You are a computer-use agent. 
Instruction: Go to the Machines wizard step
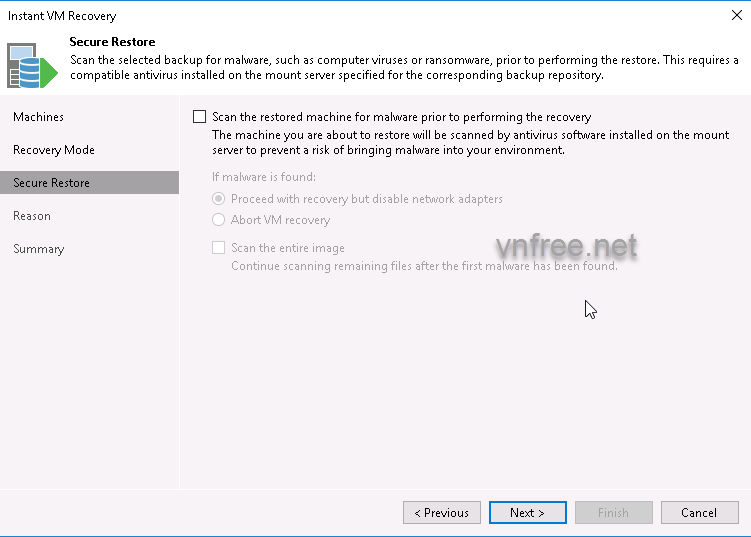pyautogui.click(x=38, y=117)
